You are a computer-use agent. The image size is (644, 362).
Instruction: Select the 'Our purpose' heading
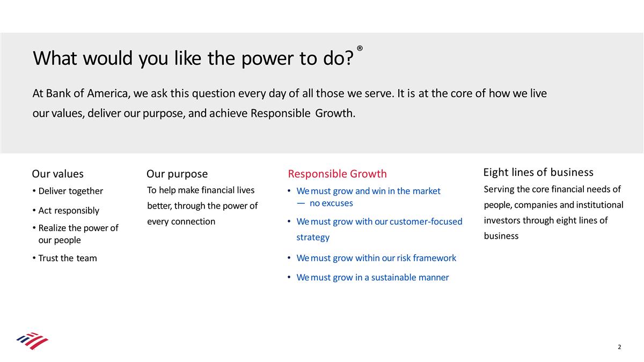pyautogui.click(x=177, y=174)
